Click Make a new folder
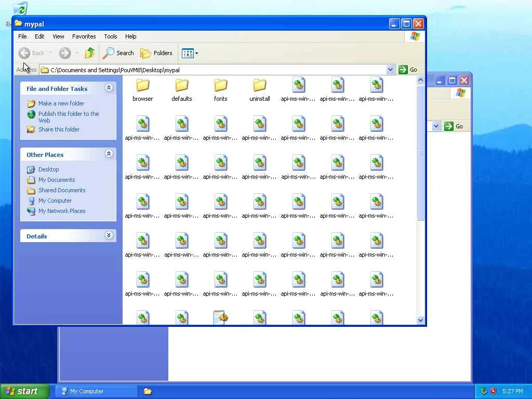Screen dimensions: 532x399 pyautogui.click(x=61, y=103)
